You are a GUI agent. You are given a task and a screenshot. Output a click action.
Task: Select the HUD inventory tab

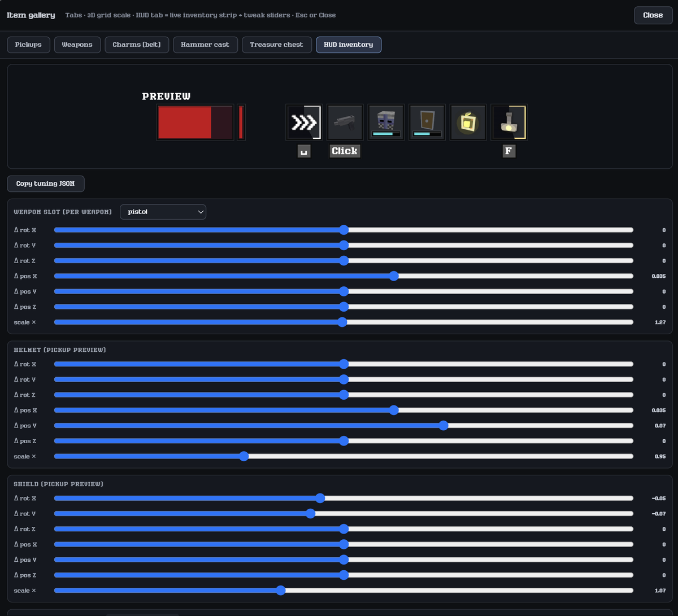tap(349, 45)
